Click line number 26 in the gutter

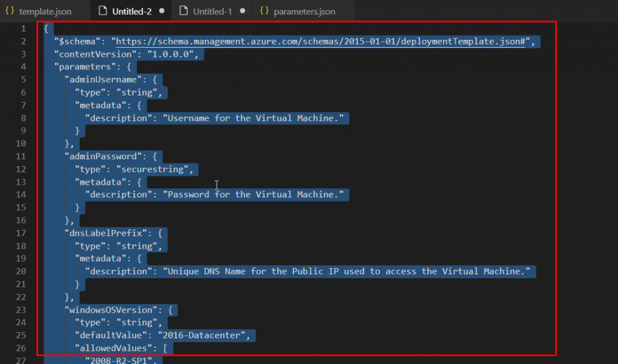click(21, 348)
